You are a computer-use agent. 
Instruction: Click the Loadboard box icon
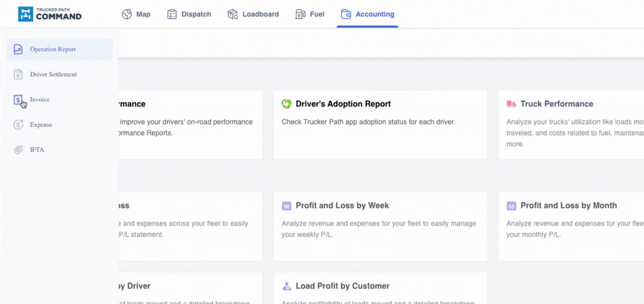coord(232,14)
